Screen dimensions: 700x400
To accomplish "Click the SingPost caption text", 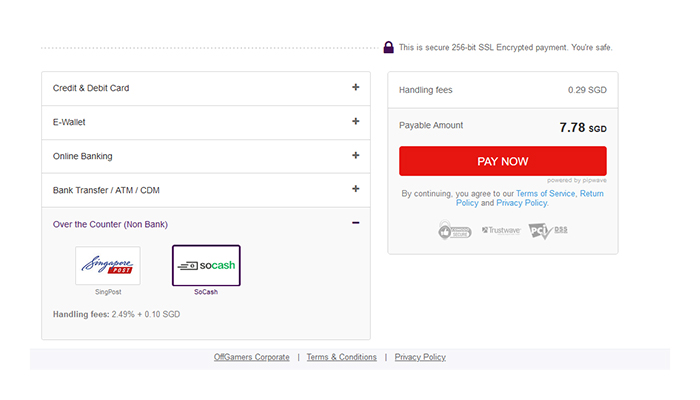I will tap(108, 292).
